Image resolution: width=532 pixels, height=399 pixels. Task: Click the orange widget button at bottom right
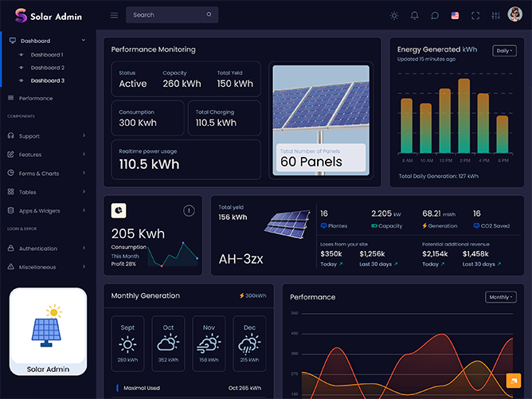click(x=513, y=381)
